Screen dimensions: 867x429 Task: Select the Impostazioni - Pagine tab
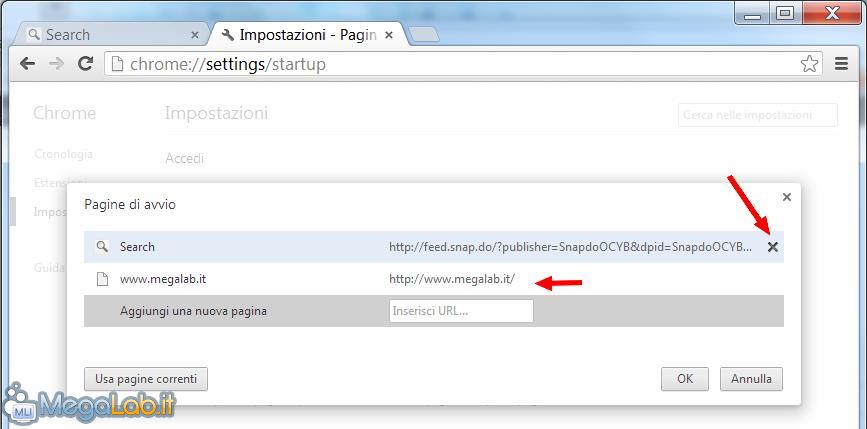(307, 34)
